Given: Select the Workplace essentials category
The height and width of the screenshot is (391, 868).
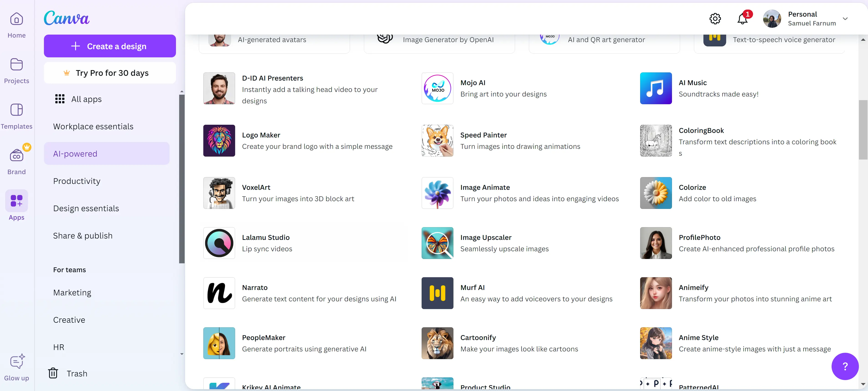Looking at the screenshot, I should tap(93, 126).
